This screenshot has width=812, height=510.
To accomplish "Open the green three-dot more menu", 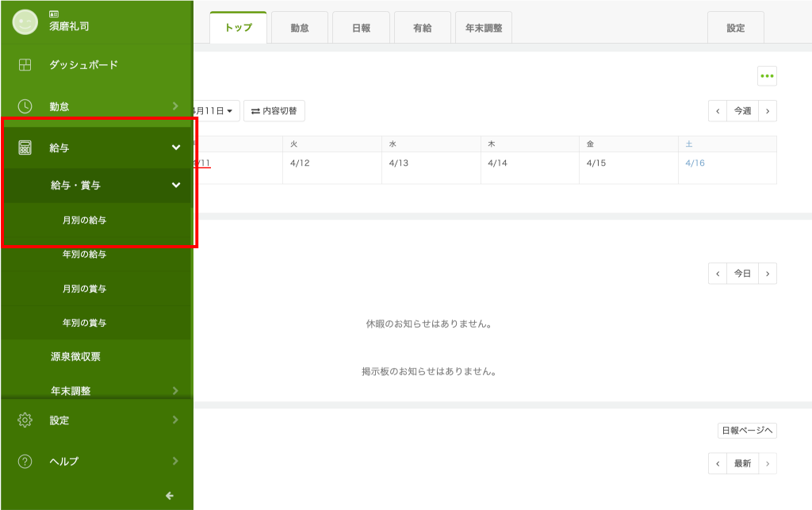I will 767,76.
